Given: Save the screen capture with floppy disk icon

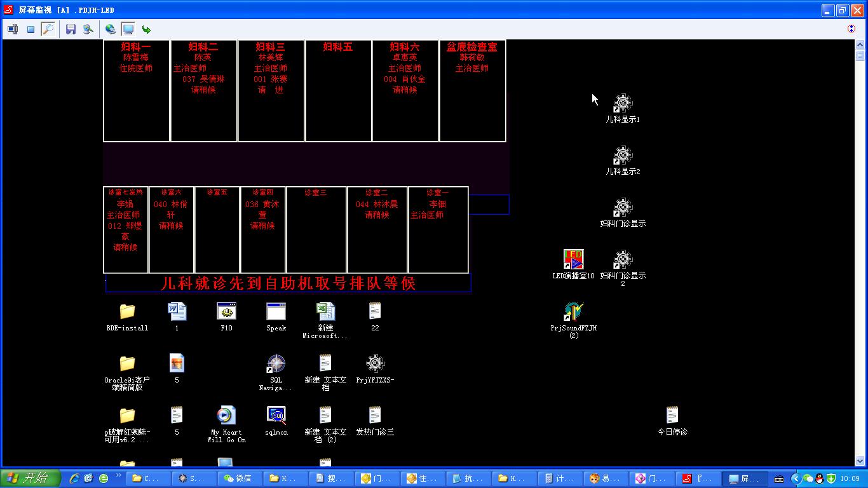Looking at the screenshot, I should pyautogui.click(x=71, y=29).
